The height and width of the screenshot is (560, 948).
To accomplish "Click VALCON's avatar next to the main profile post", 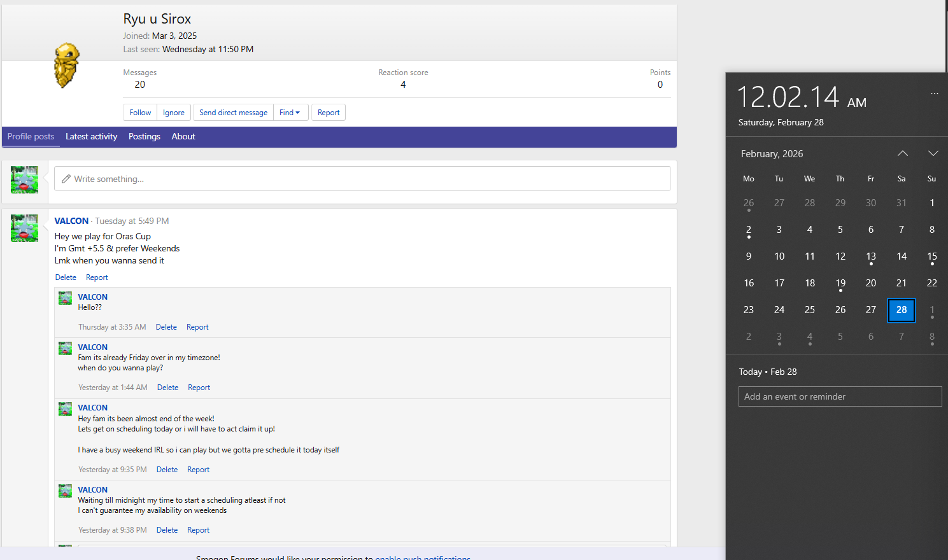I will point(24,228).
